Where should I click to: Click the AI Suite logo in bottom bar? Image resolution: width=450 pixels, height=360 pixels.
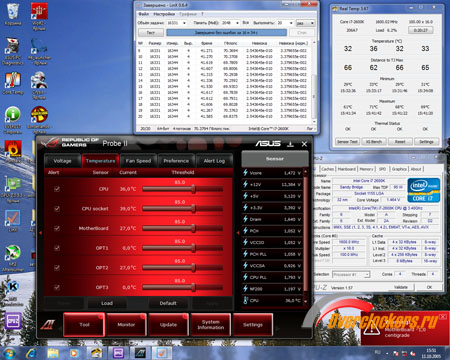(x=47, y=324)
